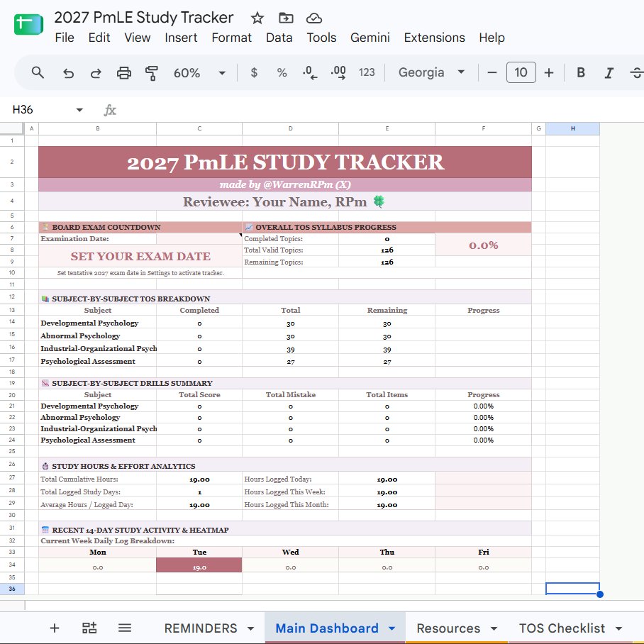Open the Edit menu
Viewport: 644px width, 644px height.
pyautogui.click(x=99, y=38)
